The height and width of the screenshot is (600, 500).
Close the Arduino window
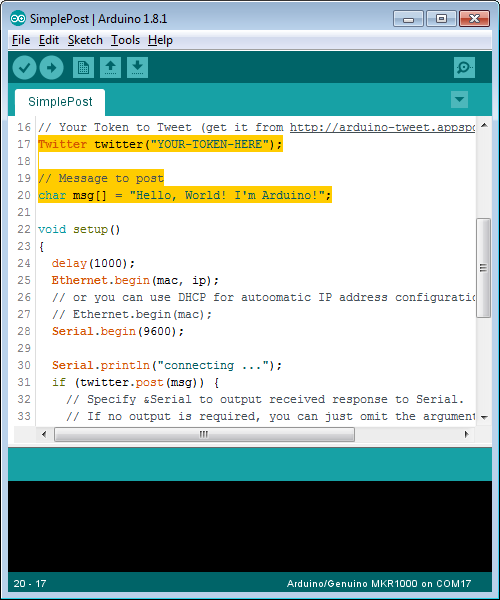pos(474,19)
